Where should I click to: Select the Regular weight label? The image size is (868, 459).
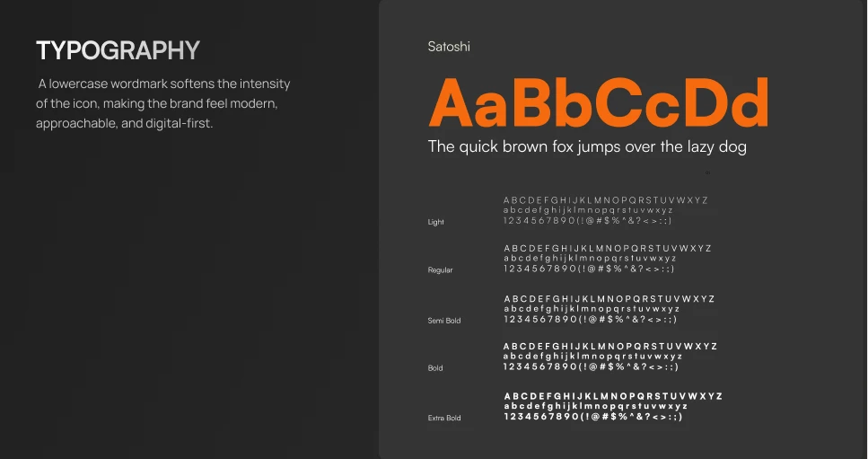tap(441, 269)
